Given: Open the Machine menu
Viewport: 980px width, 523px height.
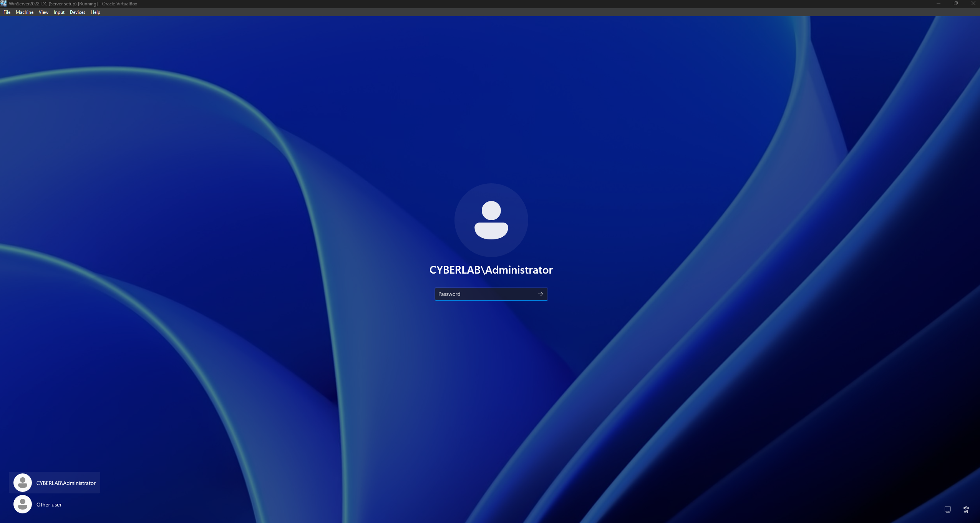Looking at the screenshot, I should point(25,12).
